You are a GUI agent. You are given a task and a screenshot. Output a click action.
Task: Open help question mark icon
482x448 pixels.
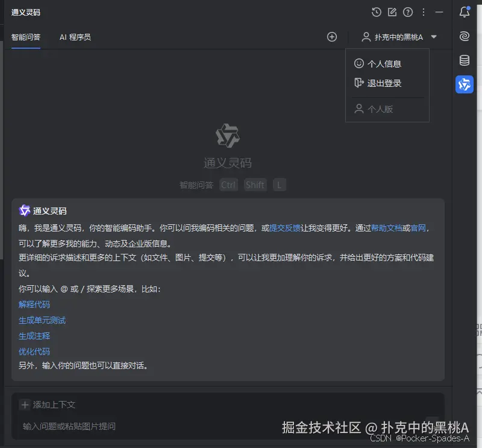[408, 12]
